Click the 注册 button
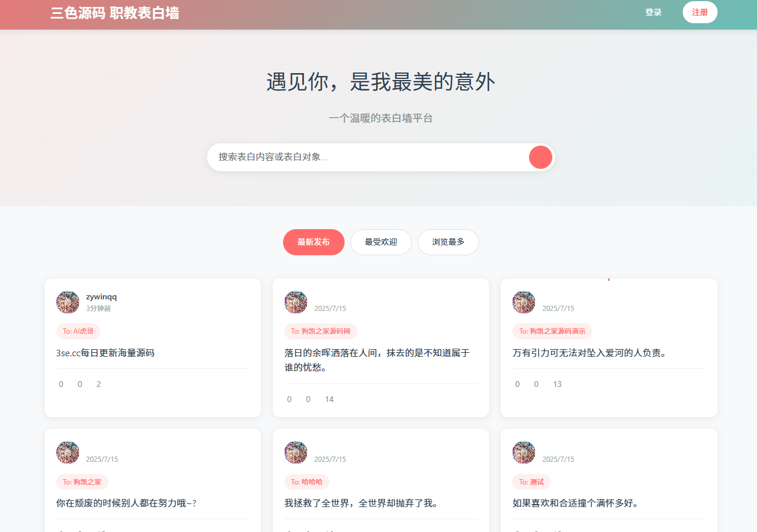The image size is (757, 532). pyautogui.click(x=700, y=12)
